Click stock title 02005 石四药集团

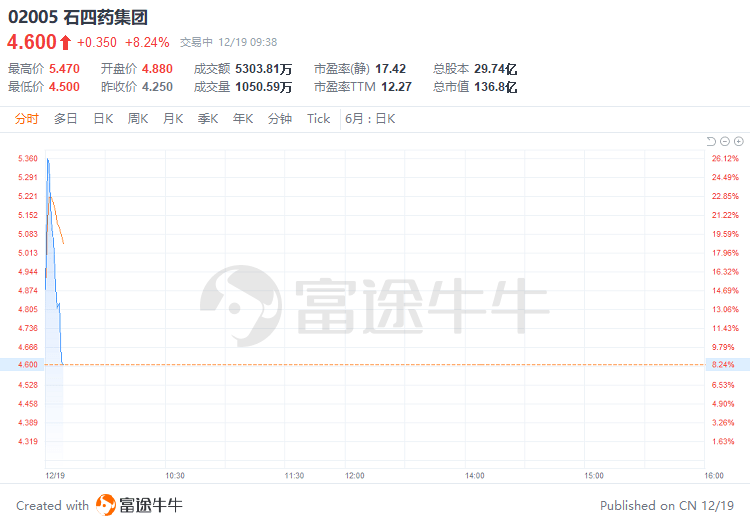pyautogui.click(x=78, y=17)
